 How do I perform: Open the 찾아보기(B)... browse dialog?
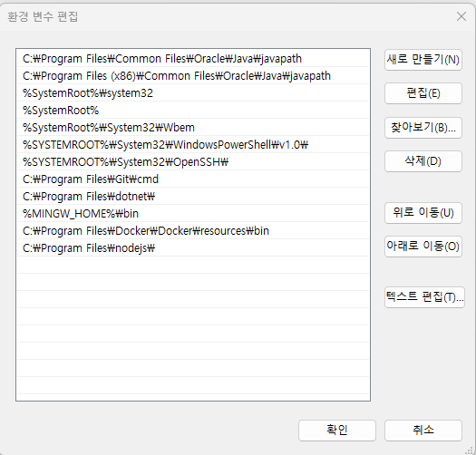[x=423, y=128]
